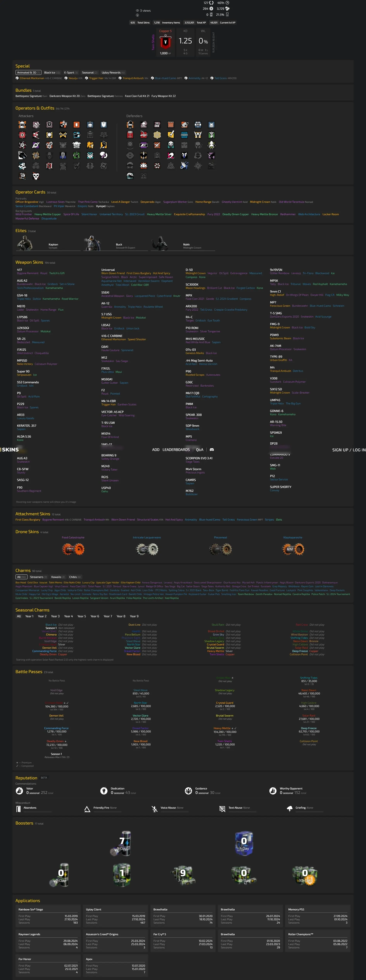Click the Far Cry 5 application card title
The image size is (366, 980).
click(160, 934)
